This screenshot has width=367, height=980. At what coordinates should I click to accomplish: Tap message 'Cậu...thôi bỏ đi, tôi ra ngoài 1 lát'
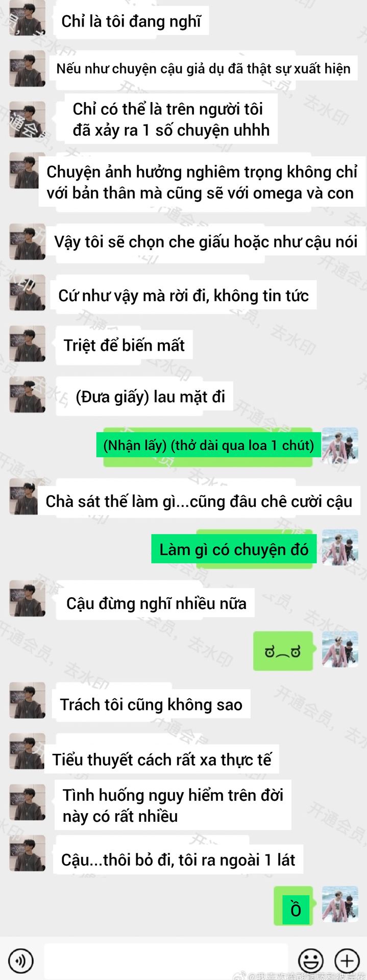point(178,860)
